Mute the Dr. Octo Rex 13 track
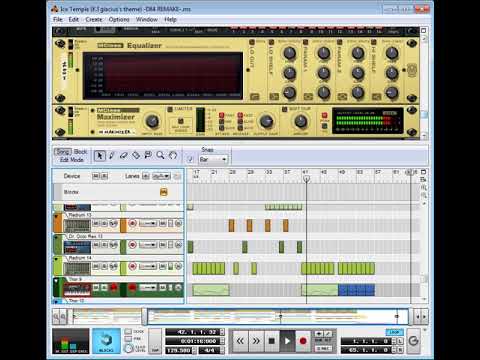 point(96,245)
